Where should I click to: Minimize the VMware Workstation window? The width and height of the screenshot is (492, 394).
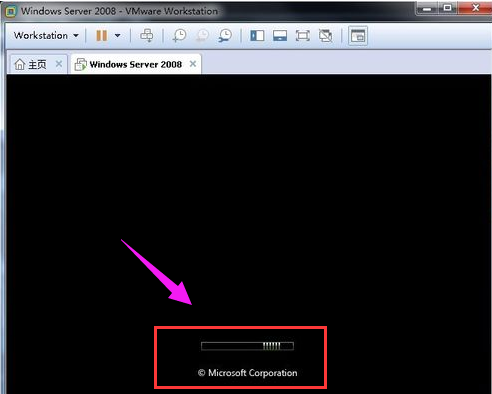click(426, 8)
